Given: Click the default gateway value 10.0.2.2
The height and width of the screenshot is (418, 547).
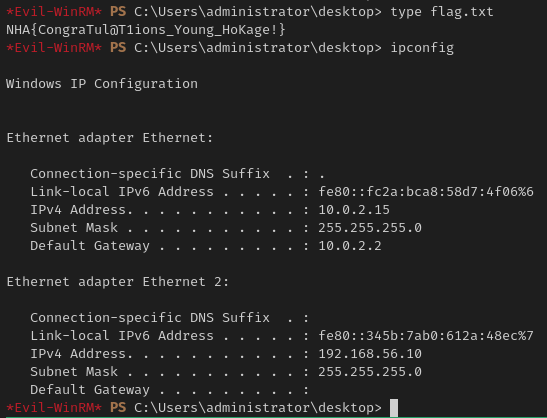Looking at the screenshot, I should coord(350,246).
